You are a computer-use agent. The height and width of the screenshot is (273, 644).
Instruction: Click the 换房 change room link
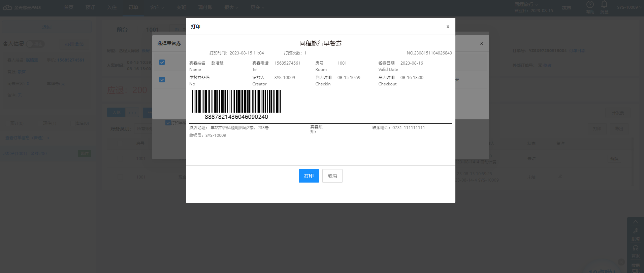[x=146, y=51]
